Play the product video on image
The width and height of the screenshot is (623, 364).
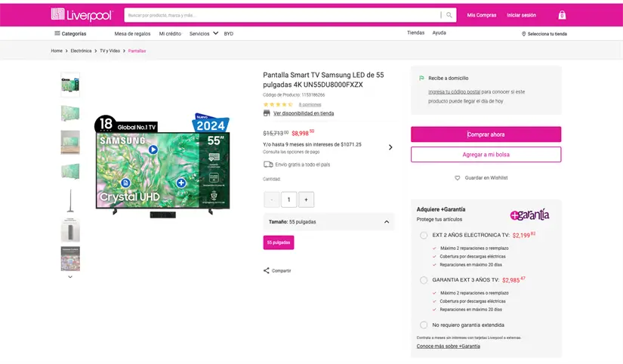(x=153, y=150)
